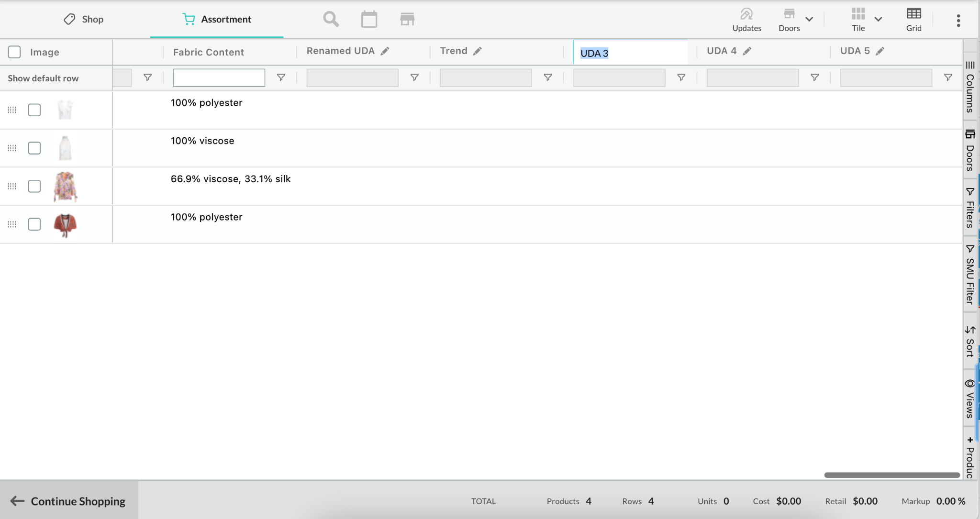The width and height of the screenshot is (980, 519).
Task: Select 66.9% viscose, 33.1% silk cell
Action: 231,179
